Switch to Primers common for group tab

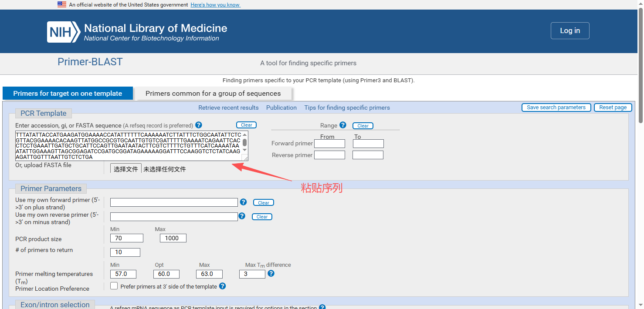(x=213, y=93)
